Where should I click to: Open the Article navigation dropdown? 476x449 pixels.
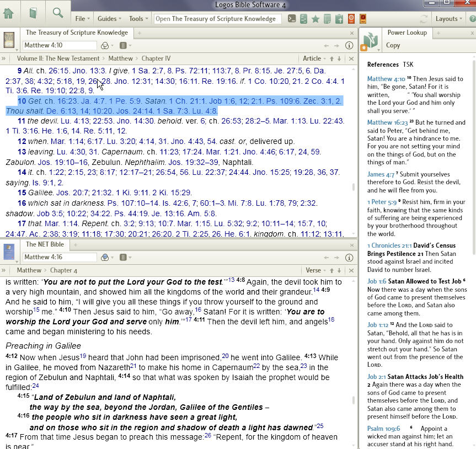point(314,58)
